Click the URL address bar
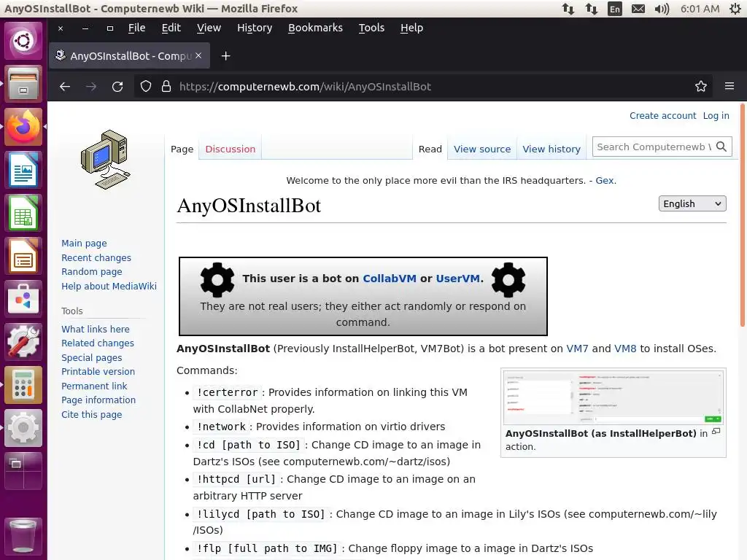Viewport: 747px width, 560px height. (x=423, y=86)
